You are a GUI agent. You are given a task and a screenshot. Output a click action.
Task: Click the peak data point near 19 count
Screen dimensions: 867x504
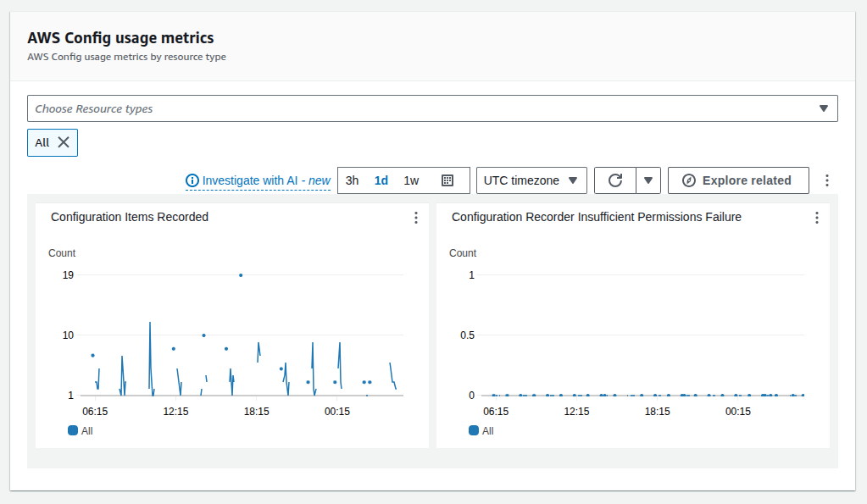click(x=240, y=274)
